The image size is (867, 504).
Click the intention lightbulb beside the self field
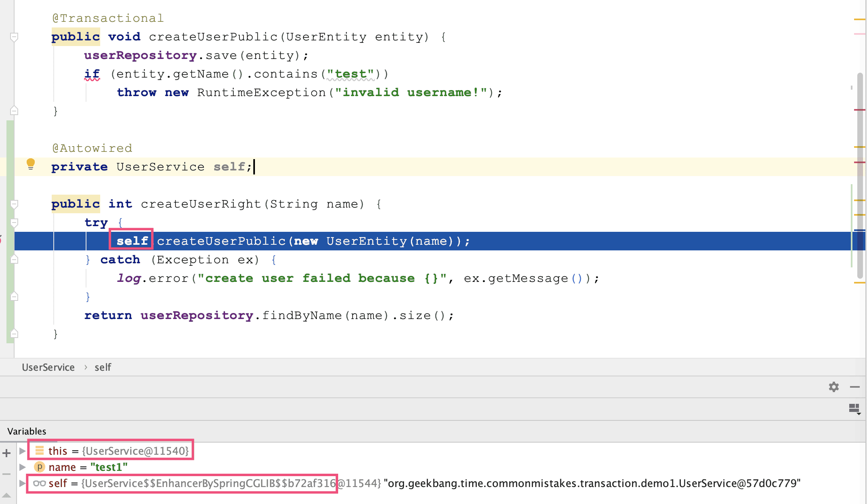(31, 164)
